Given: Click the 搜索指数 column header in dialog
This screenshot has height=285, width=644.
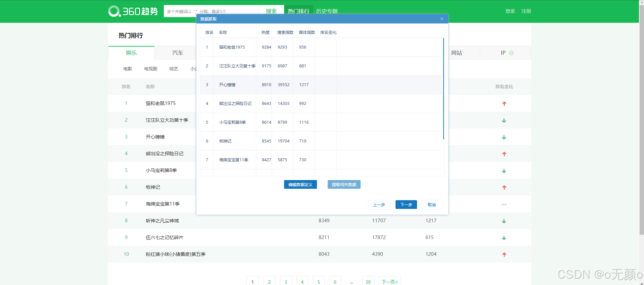Looking at the screenshot, I should (x=285, y=33).
